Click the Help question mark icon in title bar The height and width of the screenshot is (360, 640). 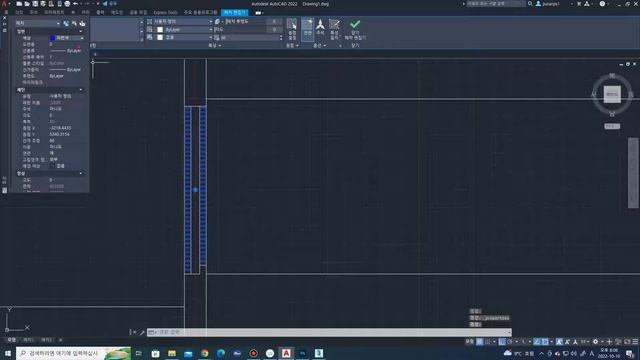602,4
